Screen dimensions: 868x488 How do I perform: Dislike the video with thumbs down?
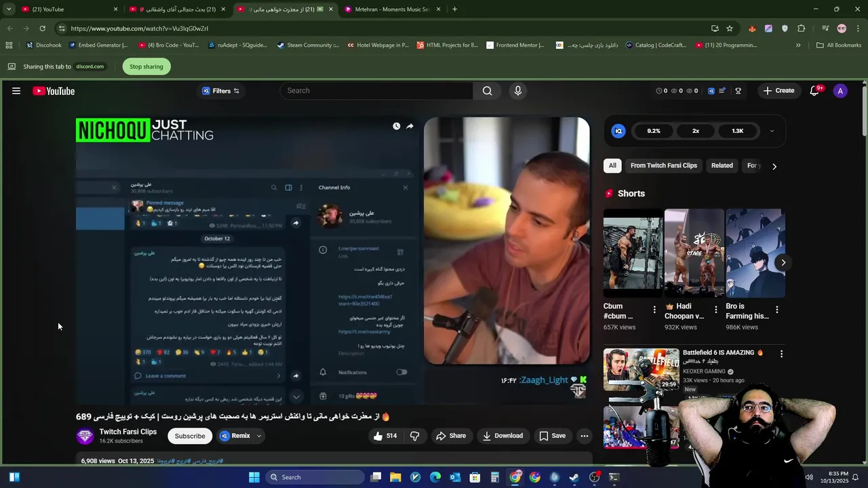coord(415,436)
